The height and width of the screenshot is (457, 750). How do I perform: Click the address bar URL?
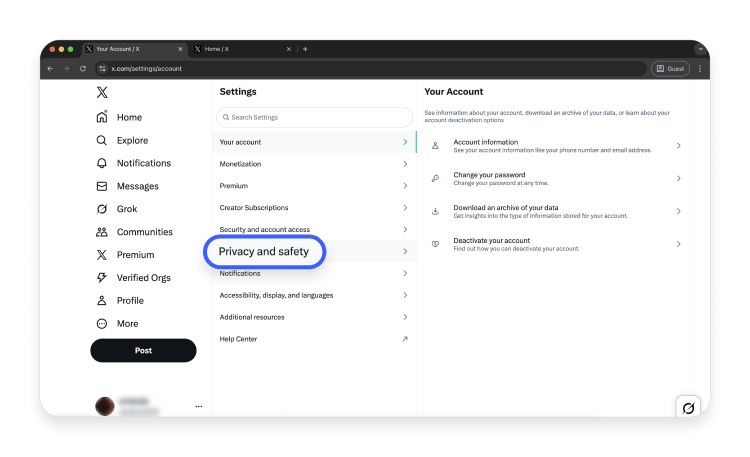146,69
